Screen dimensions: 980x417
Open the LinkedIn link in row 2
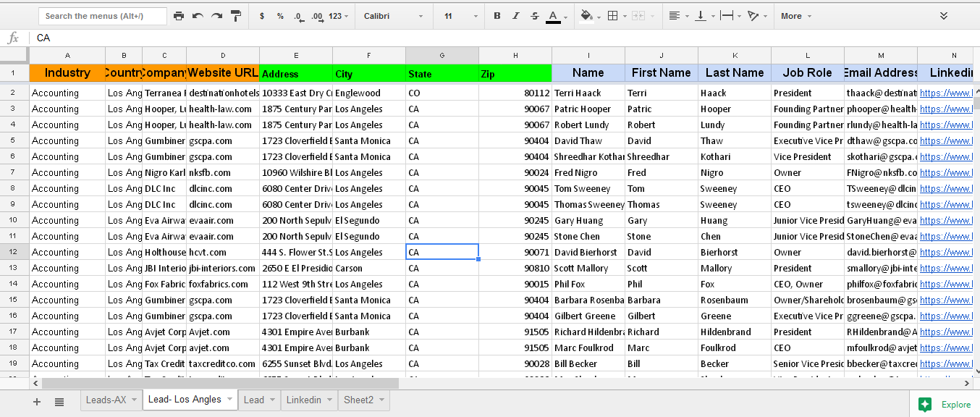click(x=945, y=93)
